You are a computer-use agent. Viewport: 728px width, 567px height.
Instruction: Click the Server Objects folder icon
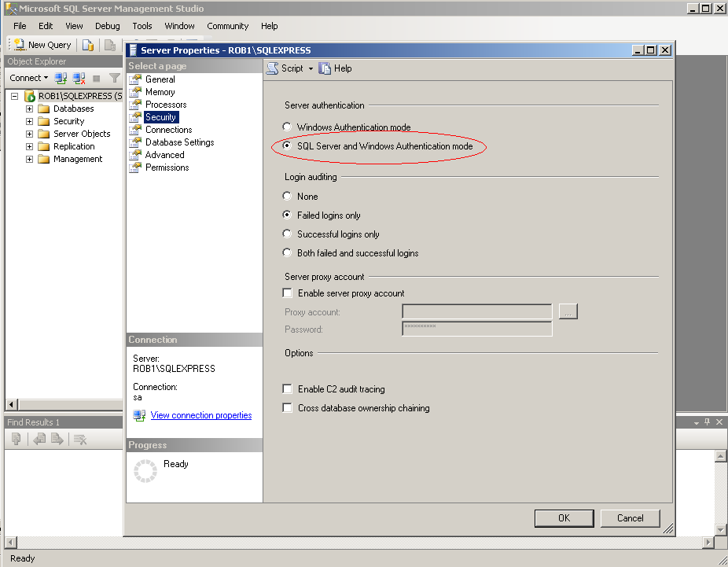(44, 134)
